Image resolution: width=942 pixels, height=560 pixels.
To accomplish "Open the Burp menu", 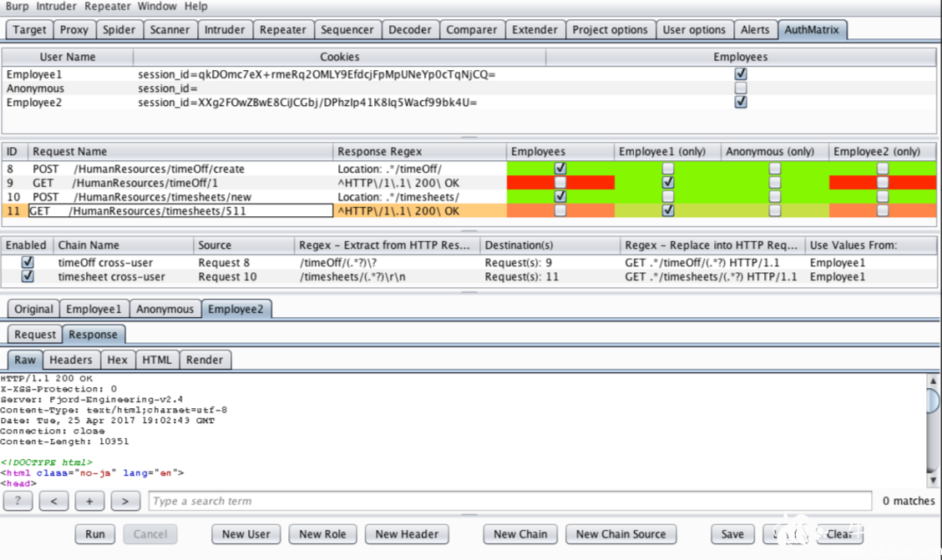I will click(17, 6).
